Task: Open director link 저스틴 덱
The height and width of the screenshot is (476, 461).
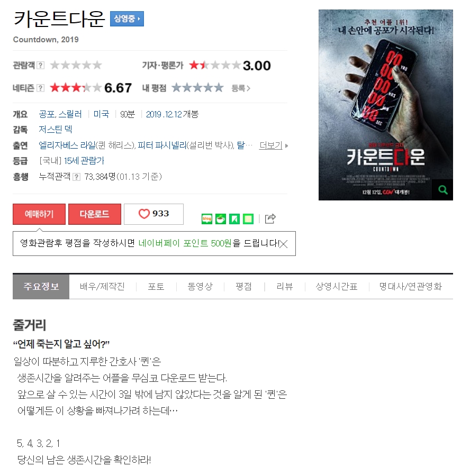Action: 55,130
